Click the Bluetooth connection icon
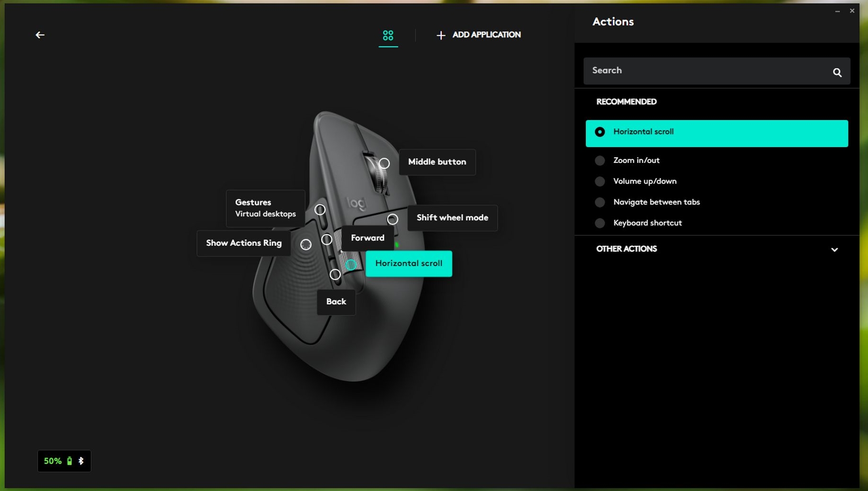This screenshot has height=491, width=868. tap(81, 461)
